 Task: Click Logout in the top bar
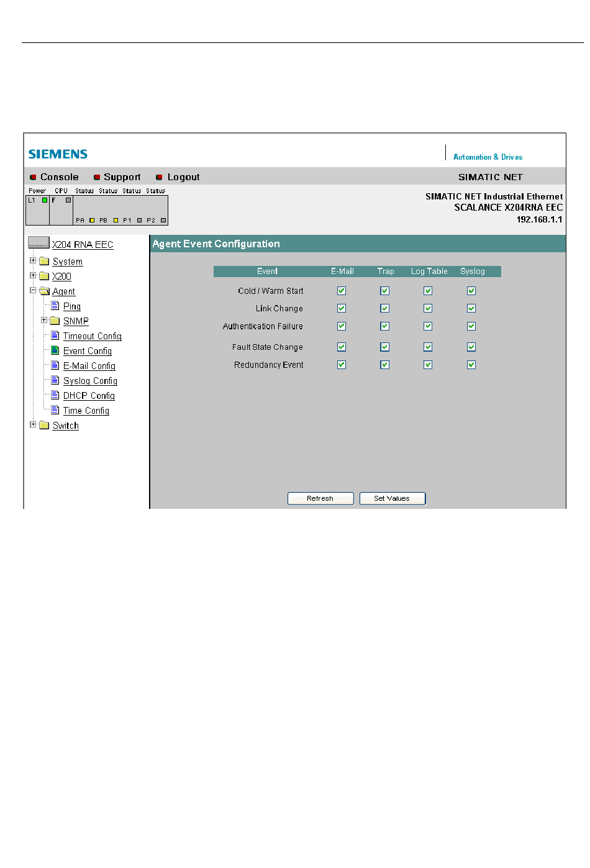pyautogui.click(x=184, y=177)
